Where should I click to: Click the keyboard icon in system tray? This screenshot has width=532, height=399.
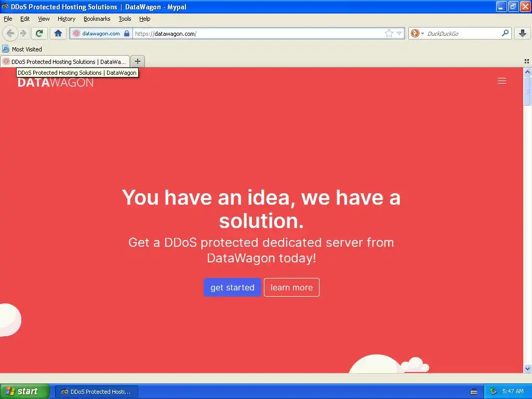(x=474, y=392)
